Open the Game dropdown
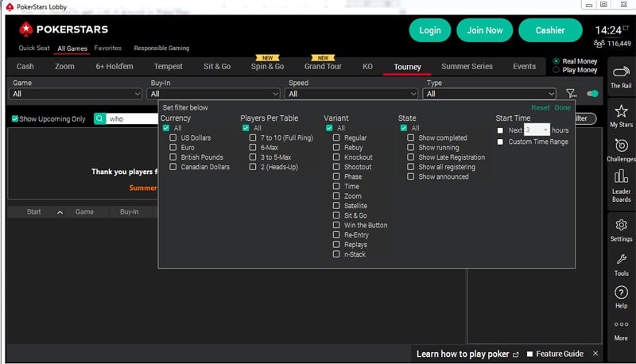Screen dimensions: 636x364 tap(76, 94)
